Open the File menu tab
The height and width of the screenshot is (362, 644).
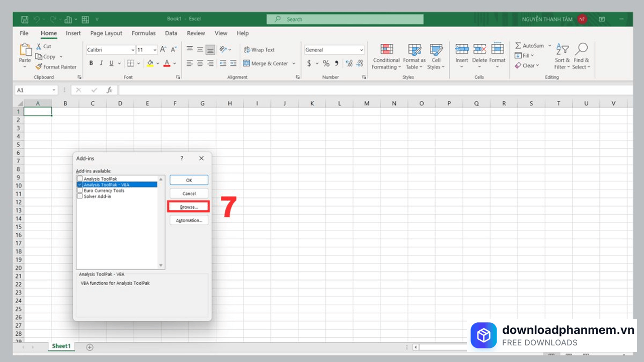click(24, 33)
